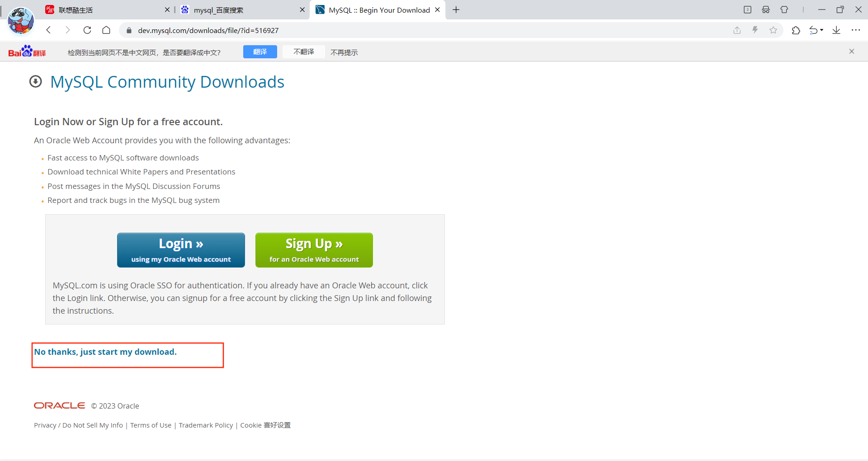Open the home page via home icon

coord(106,30)
